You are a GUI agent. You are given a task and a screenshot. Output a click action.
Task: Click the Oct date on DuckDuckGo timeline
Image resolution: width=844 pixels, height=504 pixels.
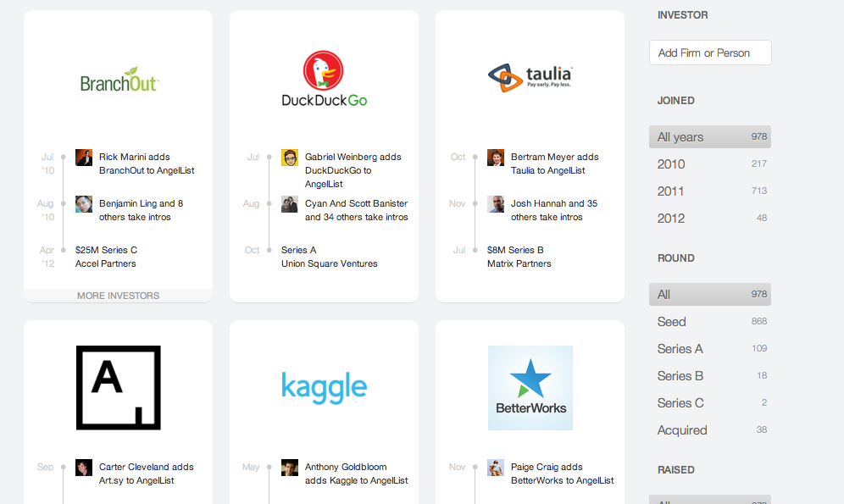tap(252, 250)
